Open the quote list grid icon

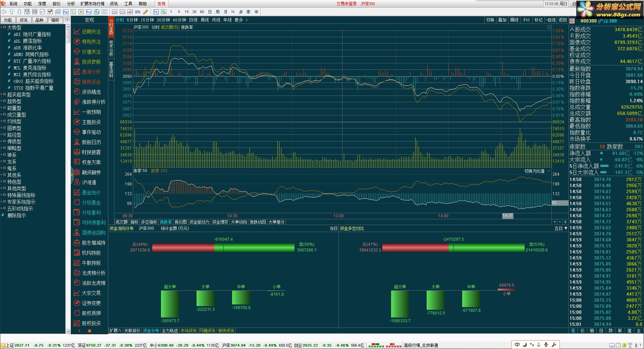coord(35,12)
